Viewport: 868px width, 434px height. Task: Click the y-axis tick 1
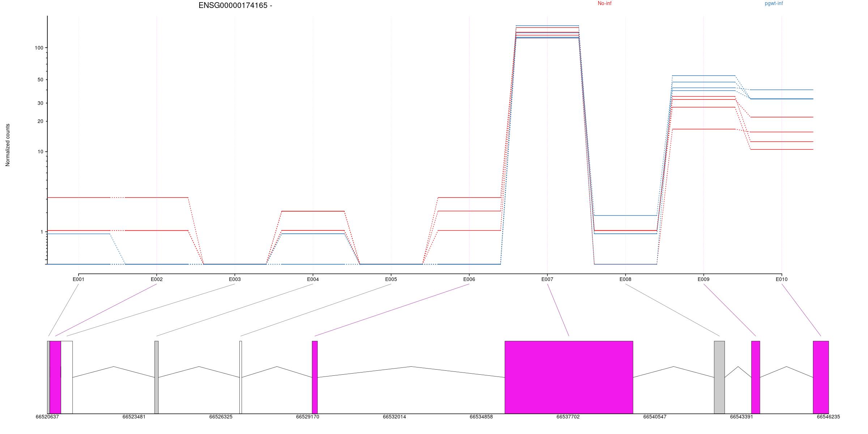[x=42, y=232]
